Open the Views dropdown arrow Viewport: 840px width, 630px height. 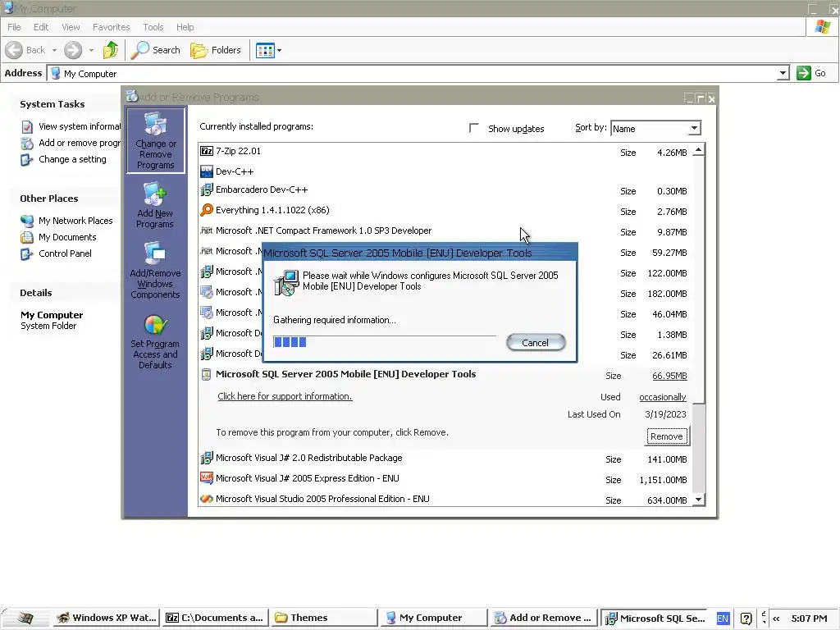tap(279, 50)
